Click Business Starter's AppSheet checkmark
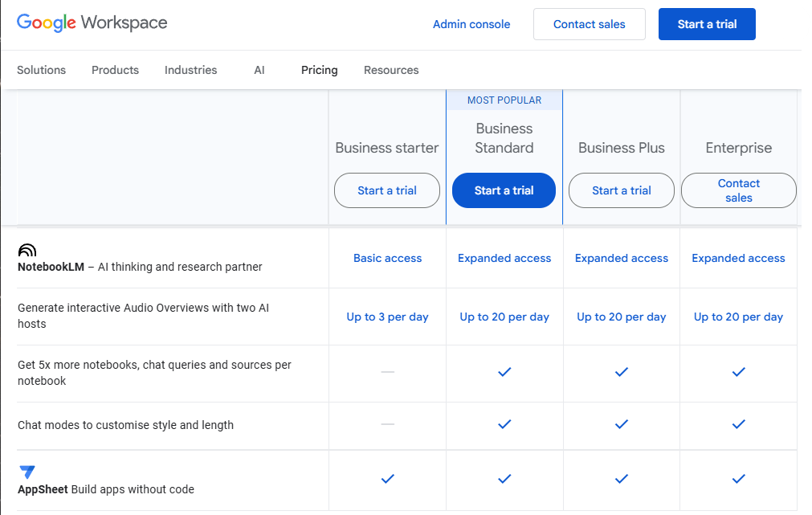 (x=387, y=479)
